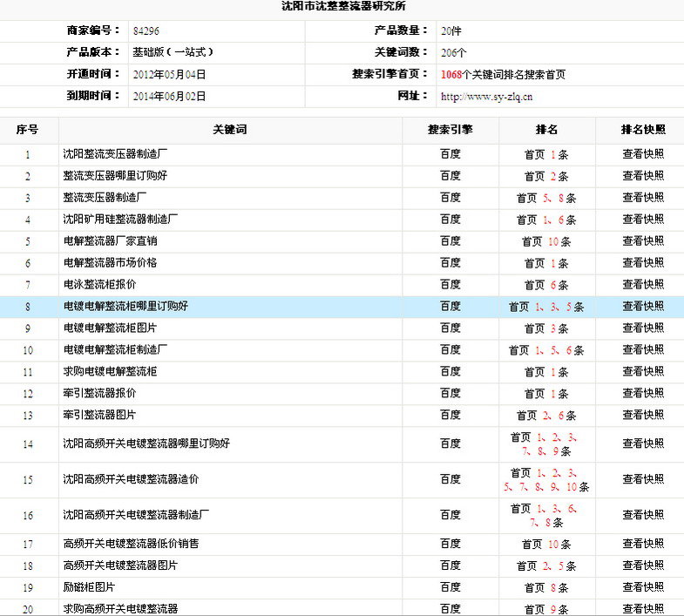Click keyword 高频开关电镀整流器低价销售

(131, 544)
